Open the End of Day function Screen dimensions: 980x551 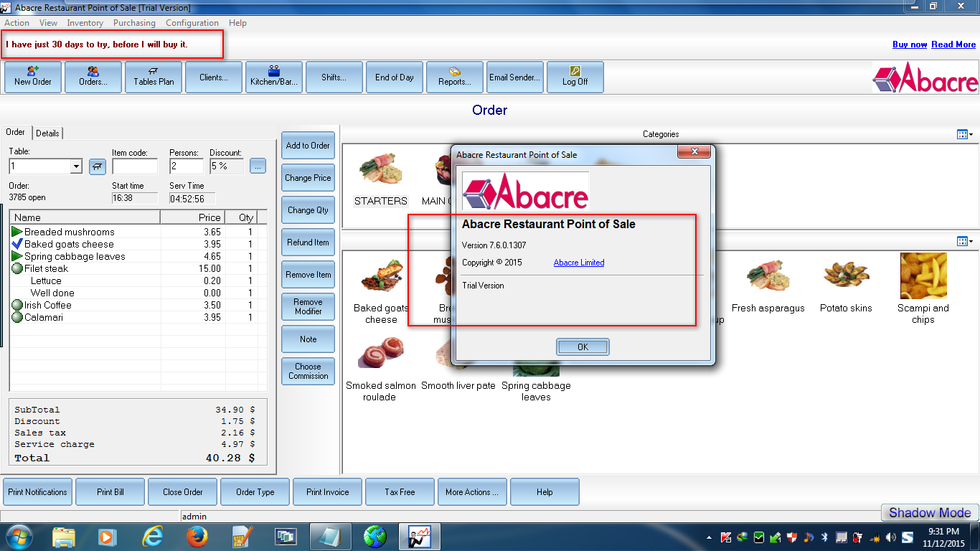click(x=395, y=77)
